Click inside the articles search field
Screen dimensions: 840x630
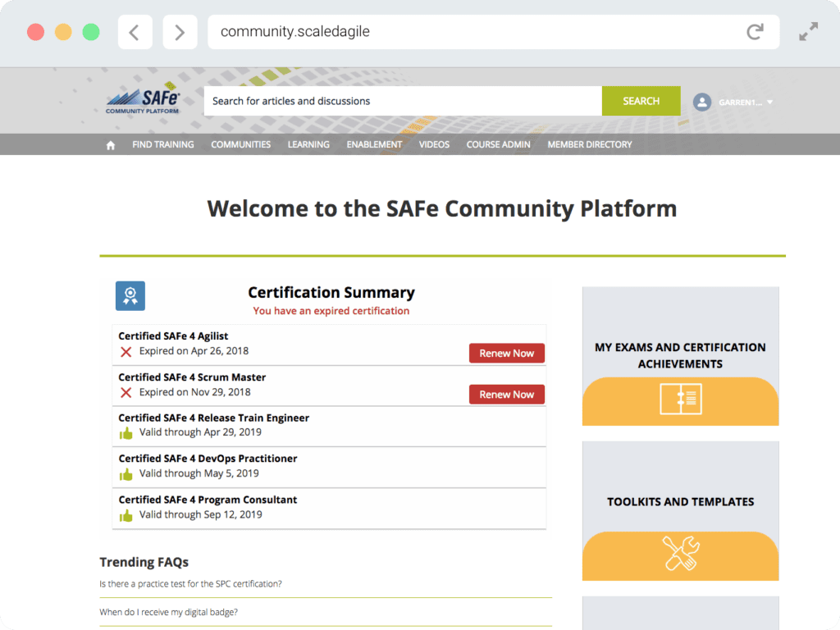pyautogui.click(x=402, y=101)
